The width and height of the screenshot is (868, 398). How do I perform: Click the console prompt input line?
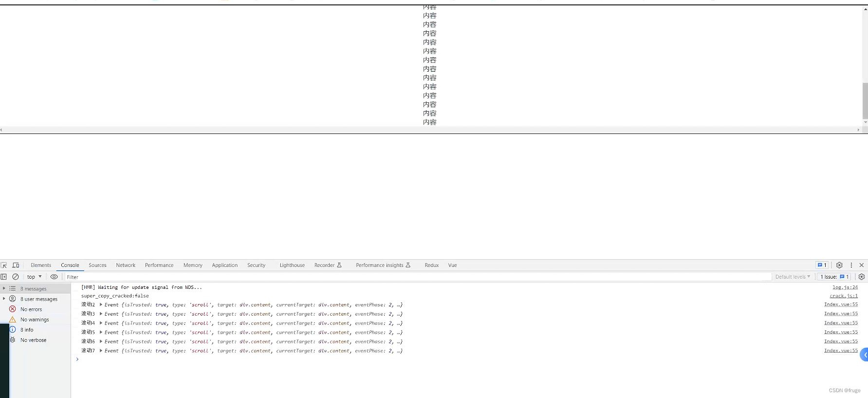tap(469, 360)
